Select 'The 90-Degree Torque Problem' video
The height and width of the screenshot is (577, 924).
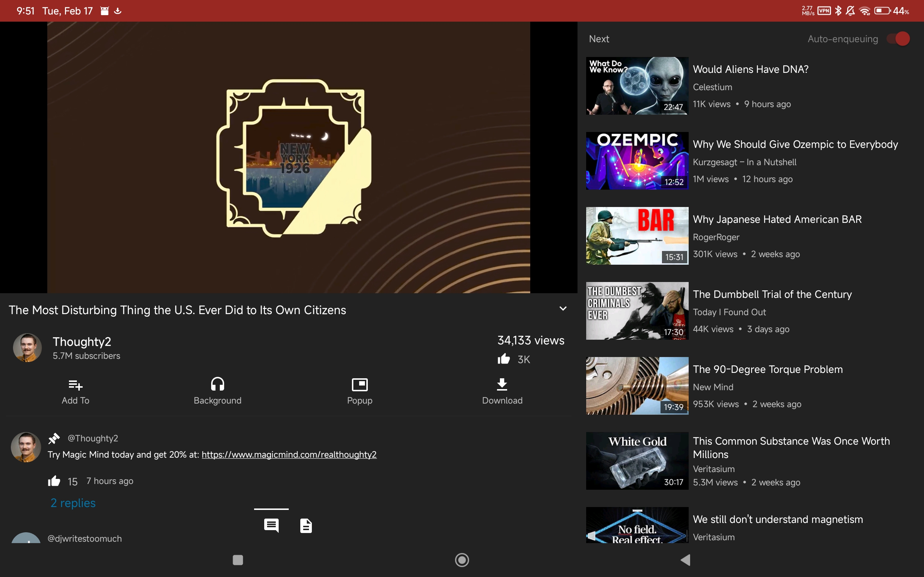[x=767, y=369]
